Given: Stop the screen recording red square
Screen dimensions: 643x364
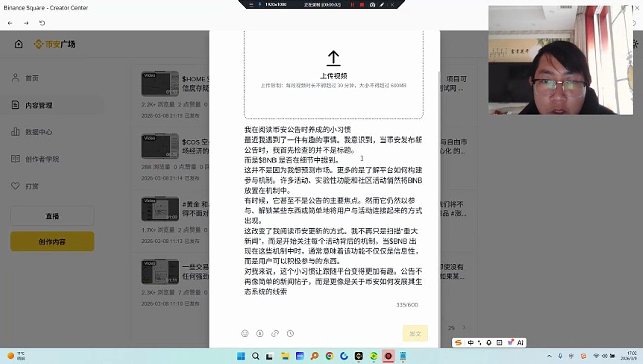Looking at the screenshot, I should pyautogui.click(x=362, y=4).
